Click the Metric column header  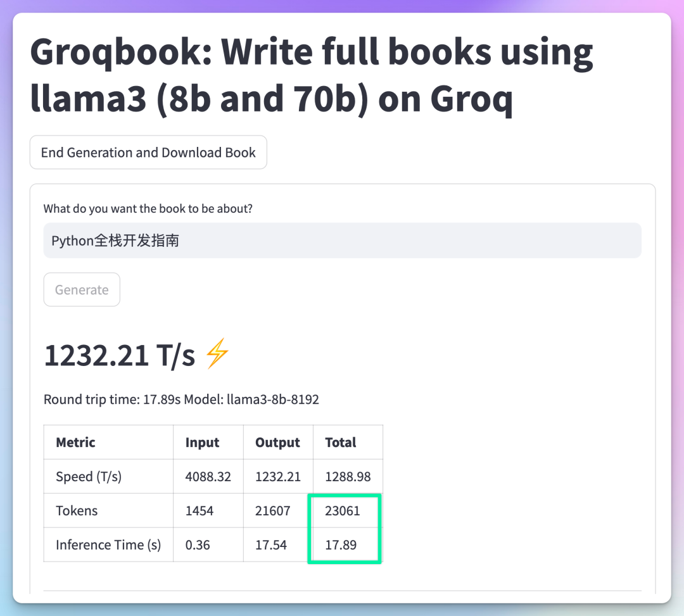[x=109, y=442]
